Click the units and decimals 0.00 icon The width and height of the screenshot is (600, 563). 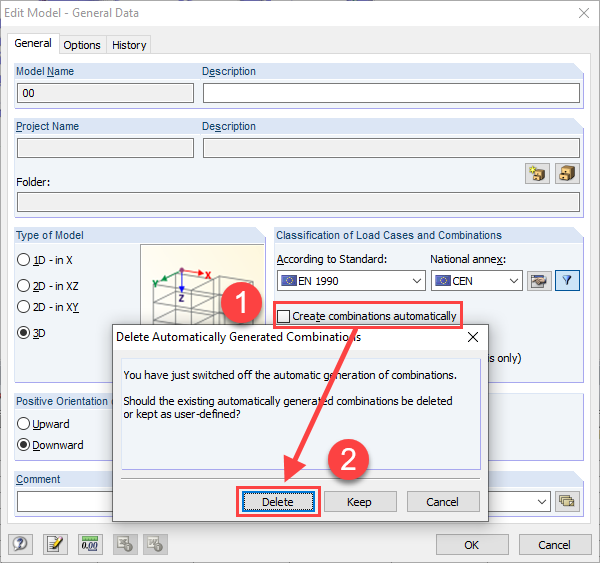pos(90,544)
